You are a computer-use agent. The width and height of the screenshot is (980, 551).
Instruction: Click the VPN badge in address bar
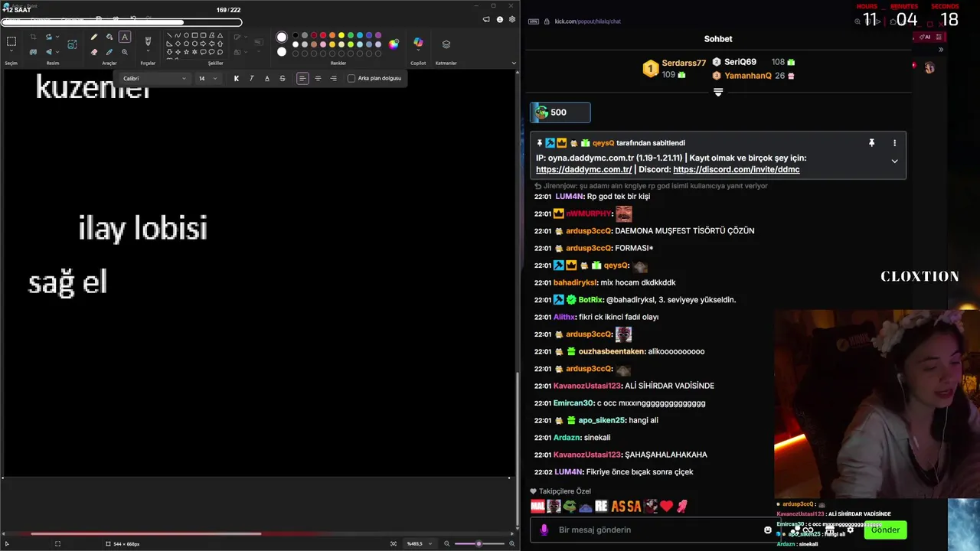534,21
